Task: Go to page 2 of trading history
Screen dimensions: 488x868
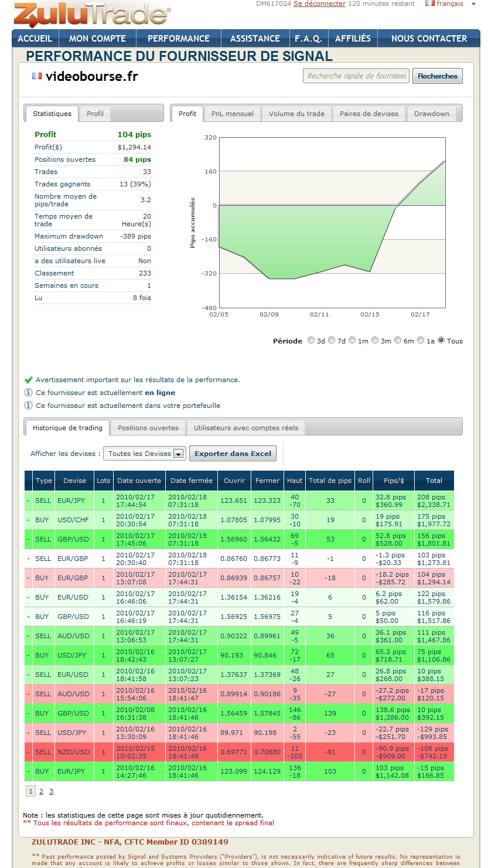Action: point(41,791)
